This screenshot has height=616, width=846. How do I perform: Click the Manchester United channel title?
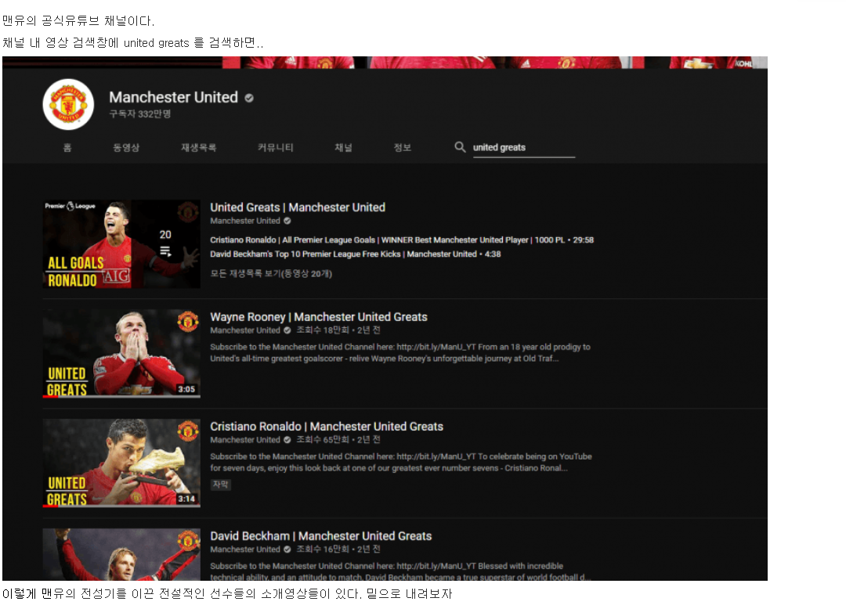point(173,98)
